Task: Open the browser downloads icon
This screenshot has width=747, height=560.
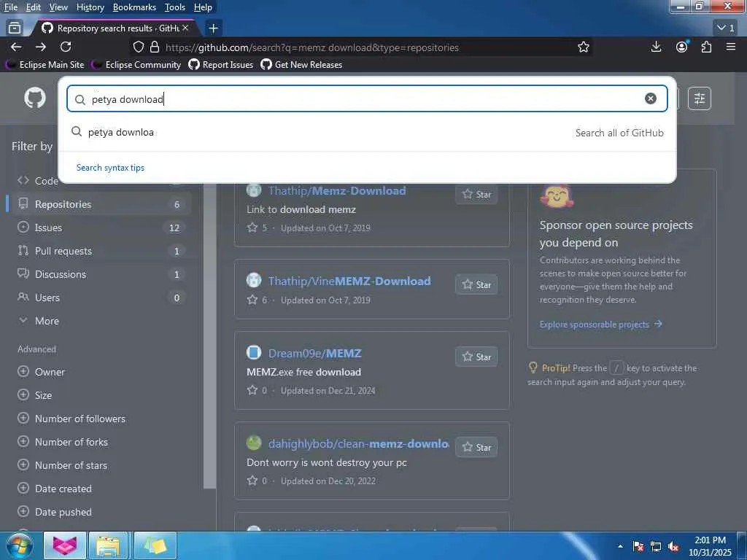Action: coord(656,47)
